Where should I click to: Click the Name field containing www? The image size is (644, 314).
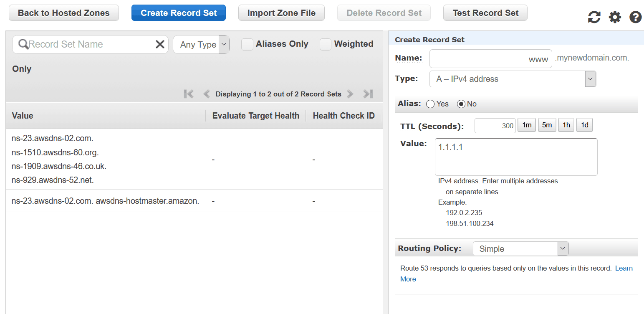490,59
